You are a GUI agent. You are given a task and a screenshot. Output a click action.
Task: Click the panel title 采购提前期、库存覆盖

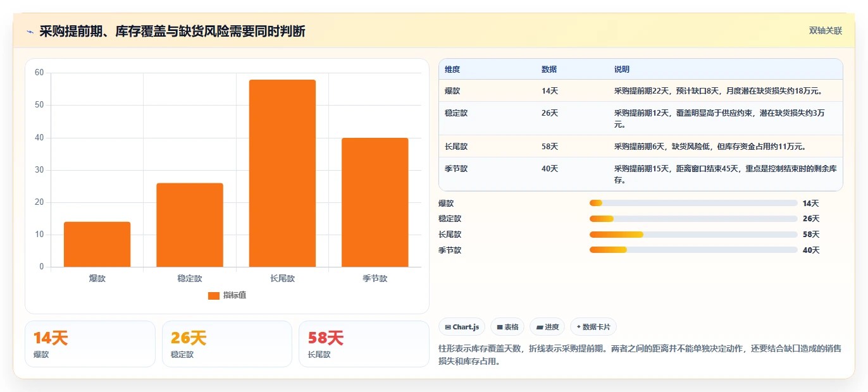tap(172, 31)
